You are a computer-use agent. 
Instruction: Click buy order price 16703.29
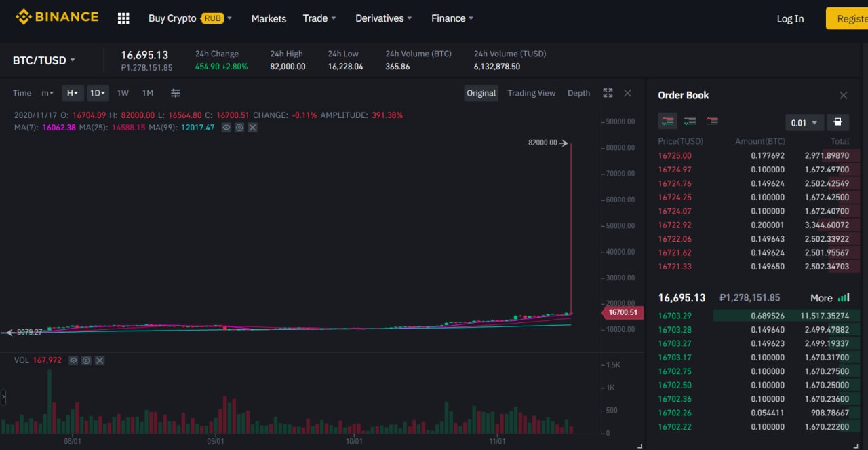[x=675, y=316]
